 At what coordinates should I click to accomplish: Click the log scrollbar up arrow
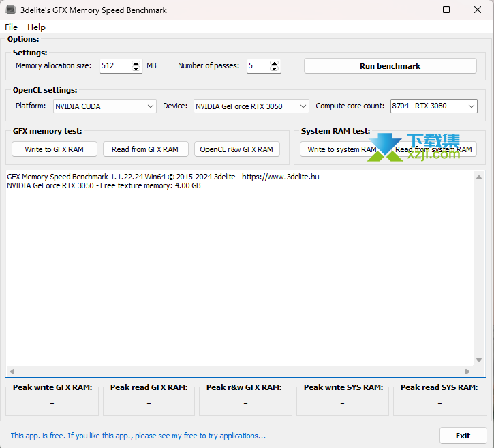point(479,177)
